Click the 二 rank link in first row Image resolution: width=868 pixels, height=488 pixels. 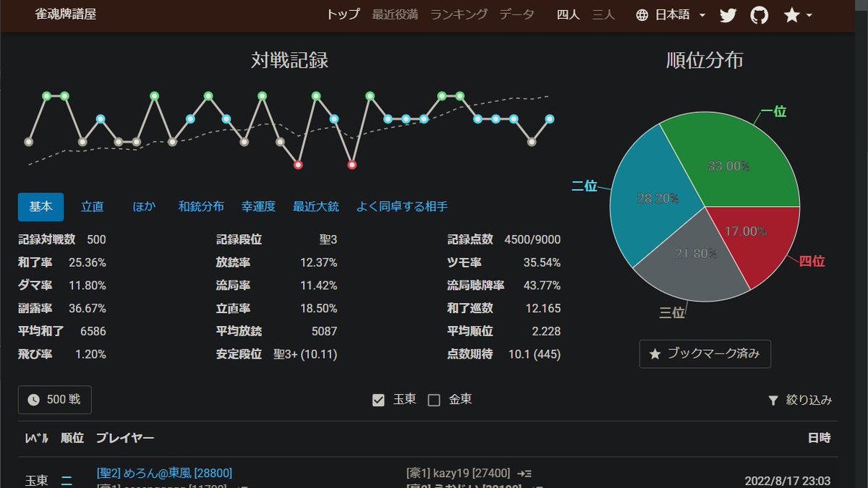66,480
